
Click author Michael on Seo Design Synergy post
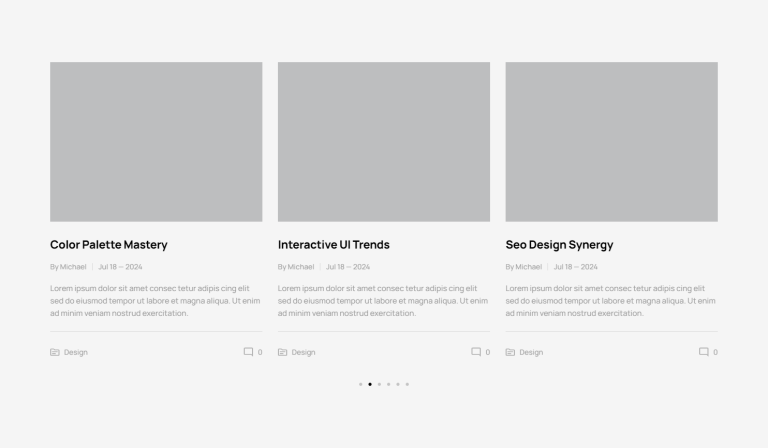pos(528,267)
